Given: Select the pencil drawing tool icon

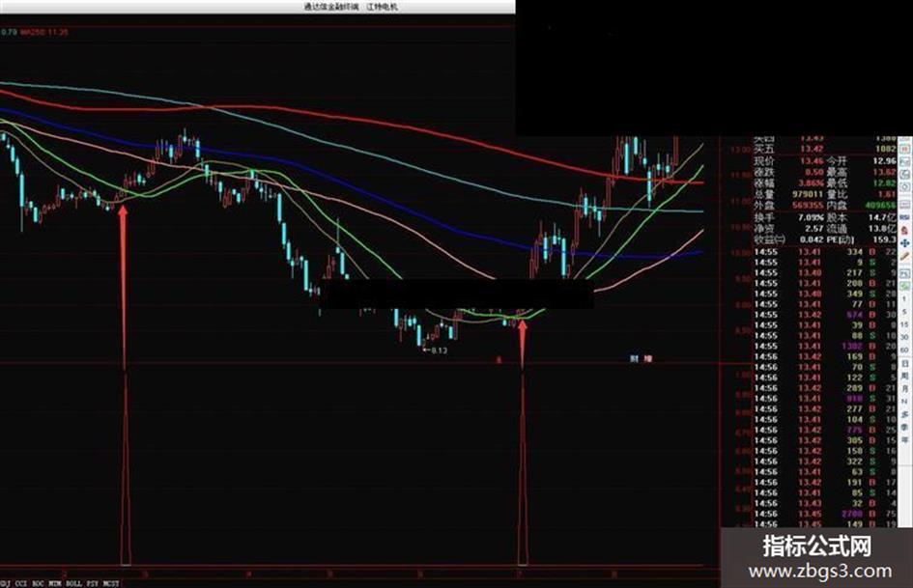Looking at the screenshot, I should tap(904, 256).
